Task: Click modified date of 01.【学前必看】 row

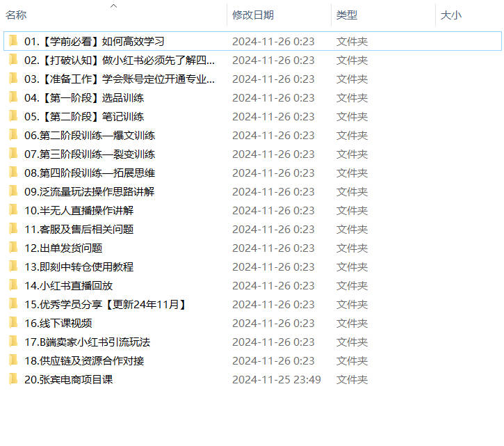Action: pos(273,42)
